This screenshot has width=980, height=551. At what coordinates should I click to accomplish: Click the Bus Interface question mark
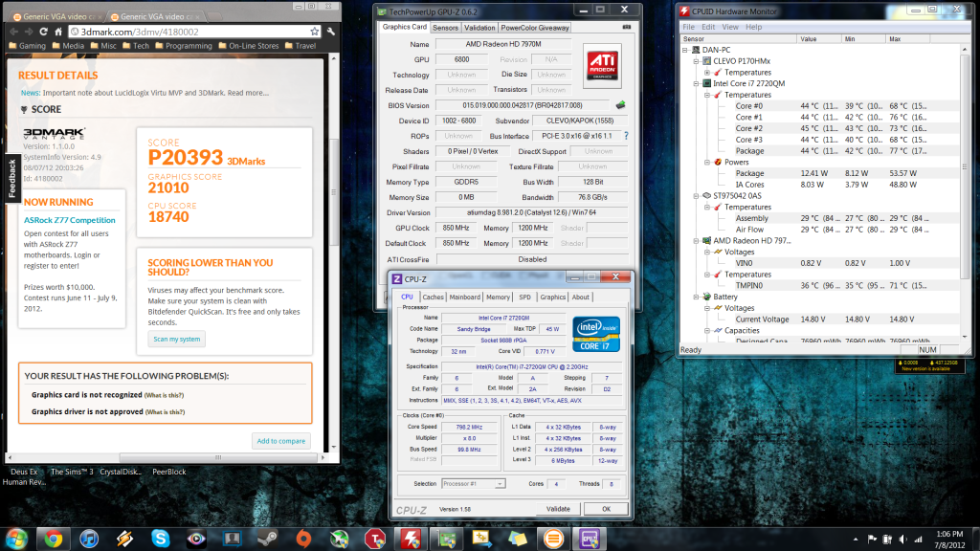pyautogui.click(x=626, y=136)
